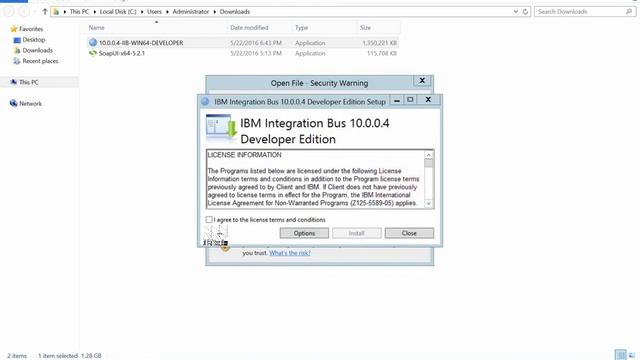This screenshot has height=360, width=640.
Task: Check the agree to license terms checkbox
Action: [x=209, y=220]
